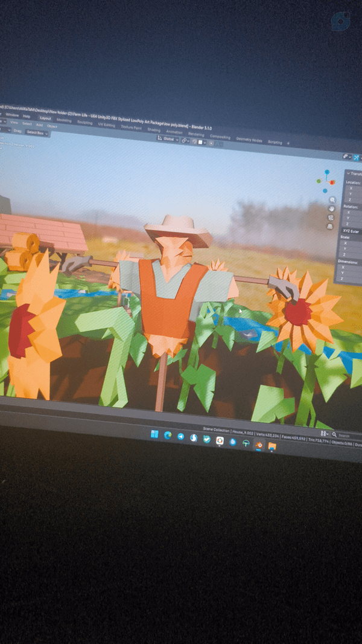Click the viewport zoom magnifier icon
362x644 pixels.
pyautogui.click(x=332, y=200)
